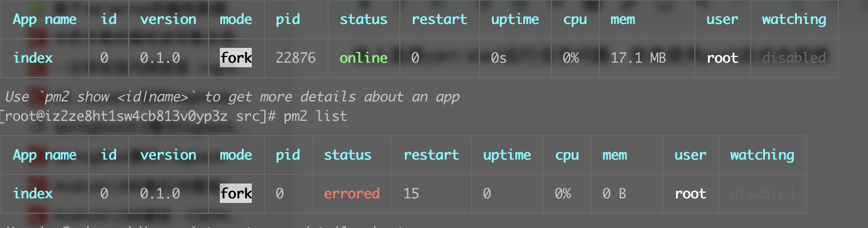Click 'disabled' watching in errored row
868x228 pixels.
coord(762,194)
